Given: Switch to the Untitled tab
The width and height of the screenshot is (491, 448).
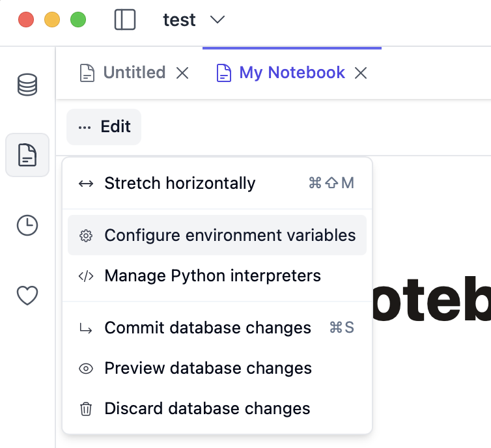Looking at the screenshot, I should tap(133, 73).
